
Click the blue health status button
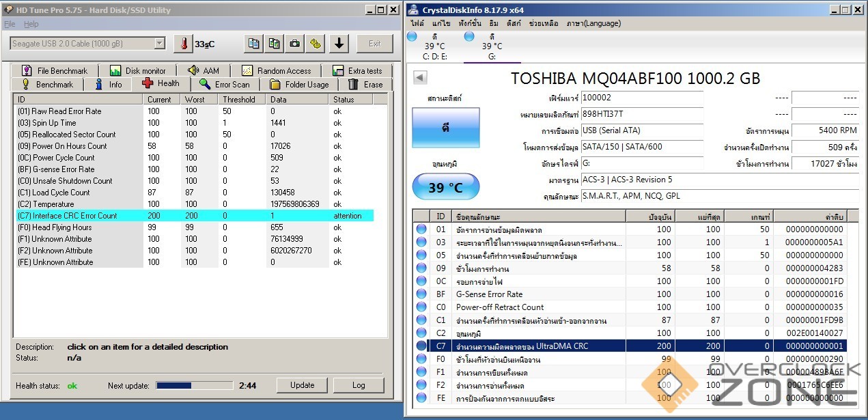tap(445, 128)
